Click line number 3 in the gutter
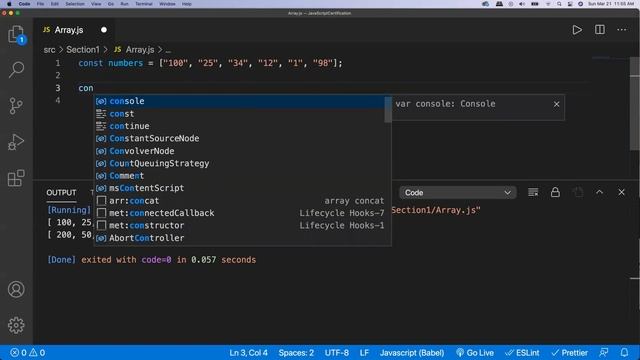 (58, 88)
